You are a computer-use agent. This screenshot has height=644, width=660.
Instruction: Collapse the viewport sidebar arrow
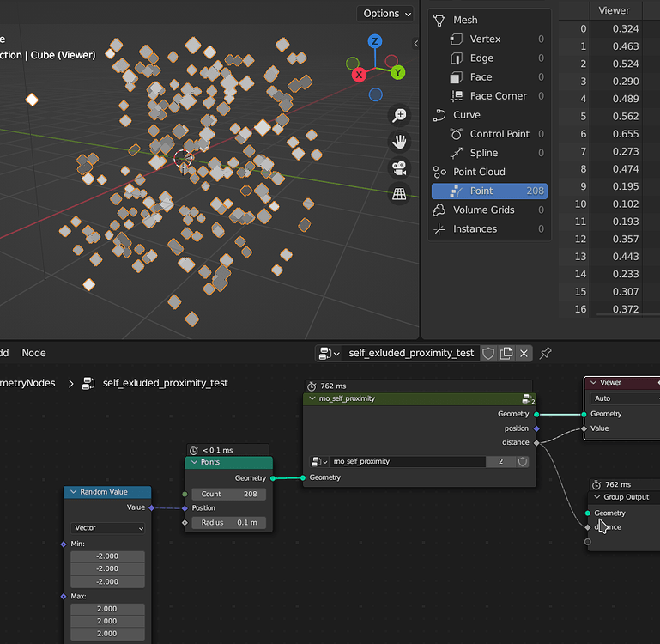click(x=415, y=43)
